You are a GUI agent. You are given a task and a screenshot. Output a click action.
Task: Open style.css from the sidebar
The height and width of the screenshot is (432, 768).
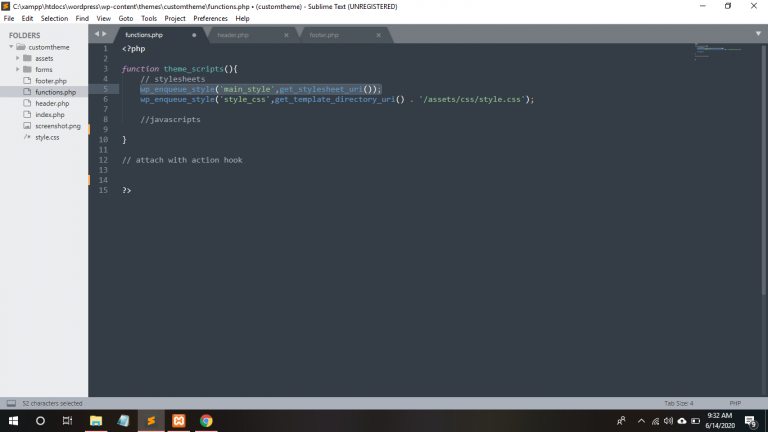pos(47,137)
